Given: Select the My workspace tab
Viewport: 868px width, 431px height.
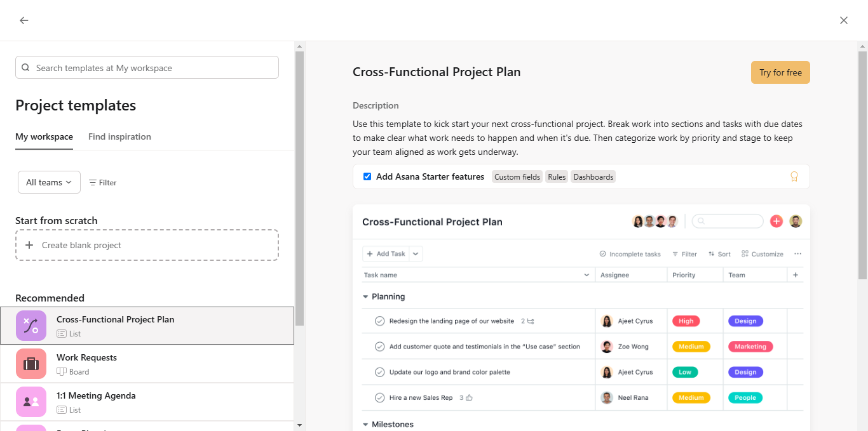Looking at the screenshot, I should coord(44,136).
